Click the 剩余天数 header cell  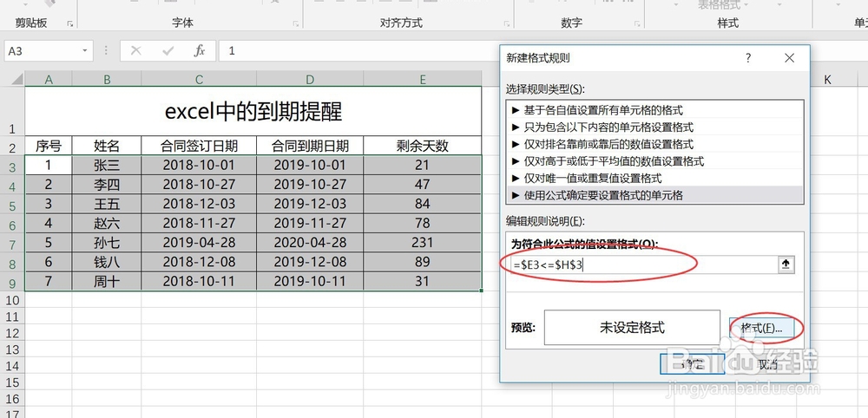click(x=423, y=146)
